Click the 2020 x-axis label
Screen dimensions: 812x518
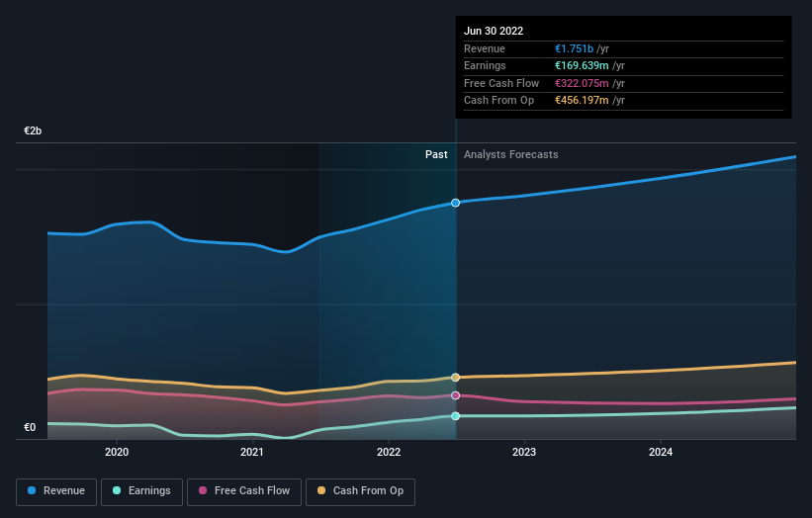(x=117, y=452)
